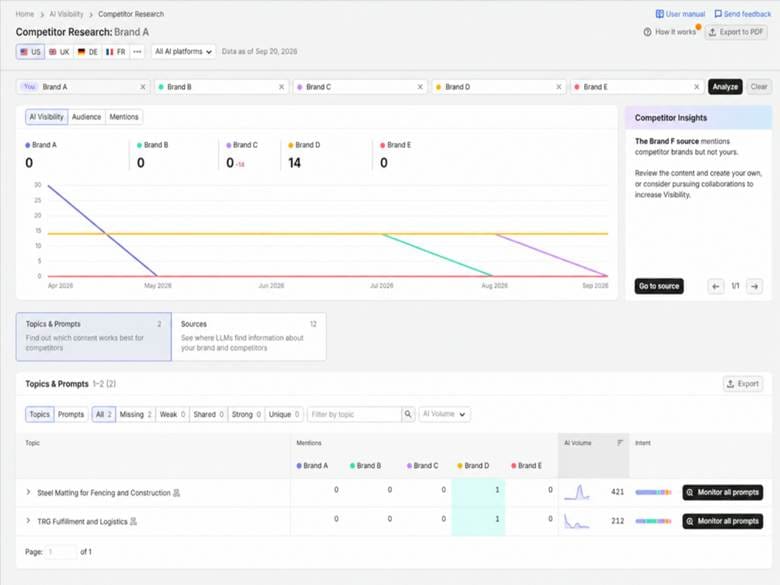Click the Page number field

coord(62,552)
